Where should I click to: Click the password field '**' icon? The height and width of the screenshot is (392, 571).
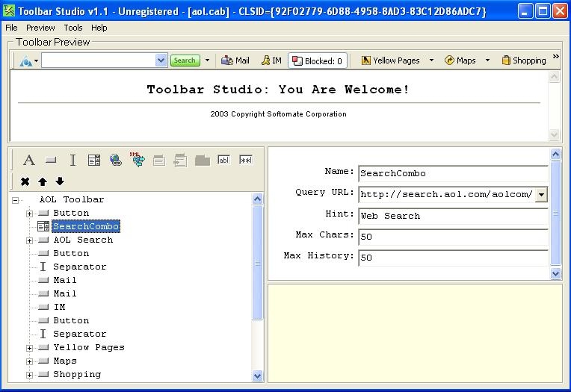[x=246, y=160]
